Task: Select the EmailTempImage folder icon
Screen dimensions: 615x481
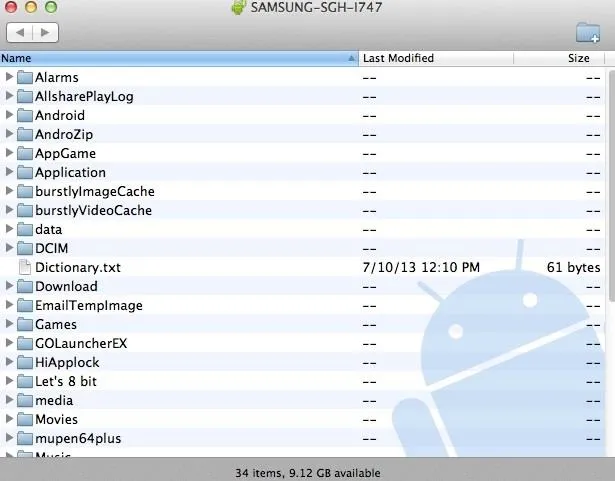Action: coord(25,305)
